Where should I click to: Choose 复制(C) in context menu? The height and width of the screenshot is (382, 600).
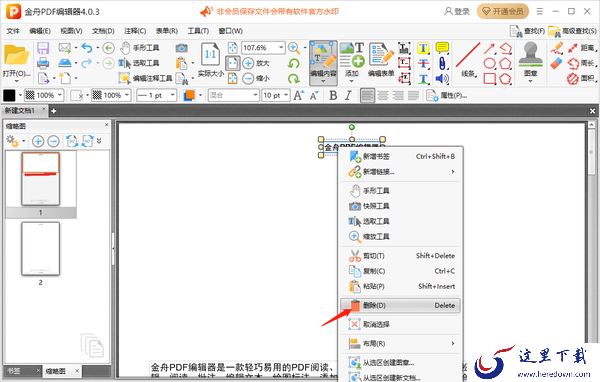point(400,271)
